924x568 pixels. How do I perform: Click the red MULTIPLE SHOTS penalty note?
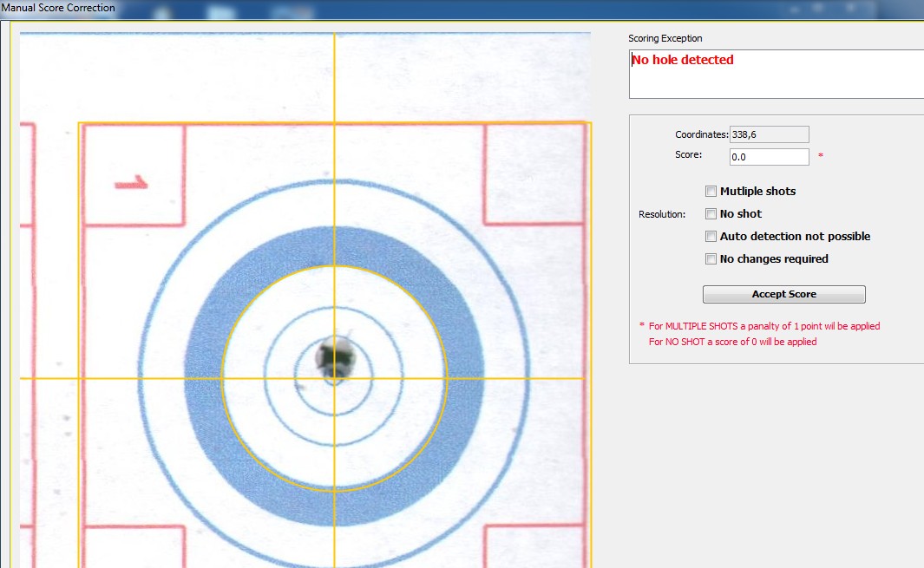763,327
